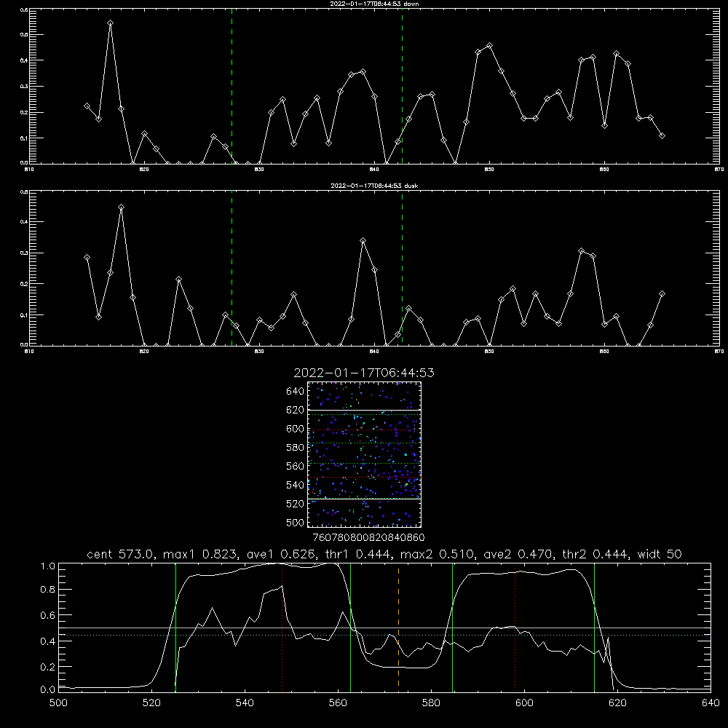The width and height of the screenshot is (728, 728).
Task: Click the y-axis label '0.8' on the bottom plot
Action: click(48, 590)
